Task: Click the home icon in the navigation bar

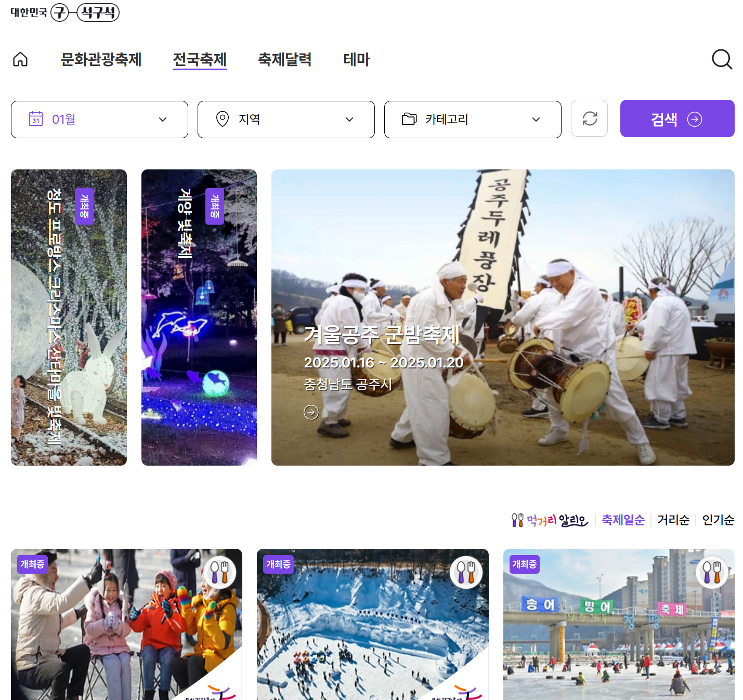Action: 20,59
